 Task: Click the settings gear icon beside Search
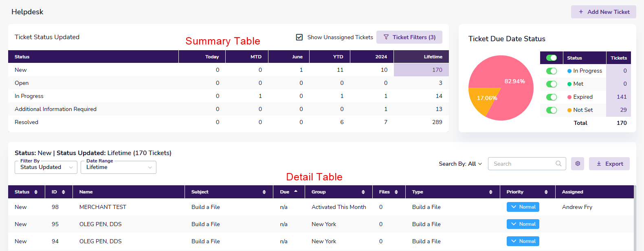pos(578,164)
